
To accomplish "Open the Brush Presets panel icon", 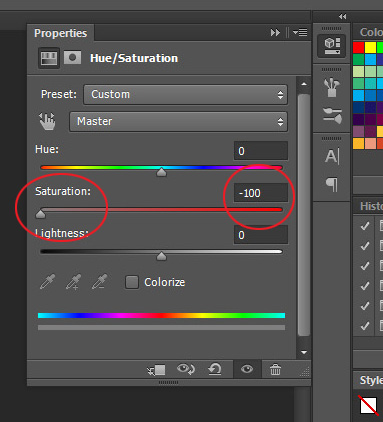I will pos(332,88).
